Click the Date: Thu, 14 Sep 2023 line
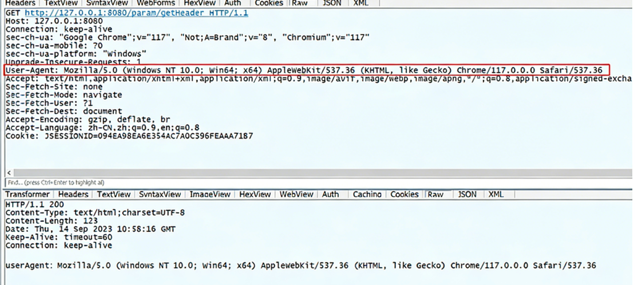The height and width of the screenshot is (285, 644). coord(90,229)
